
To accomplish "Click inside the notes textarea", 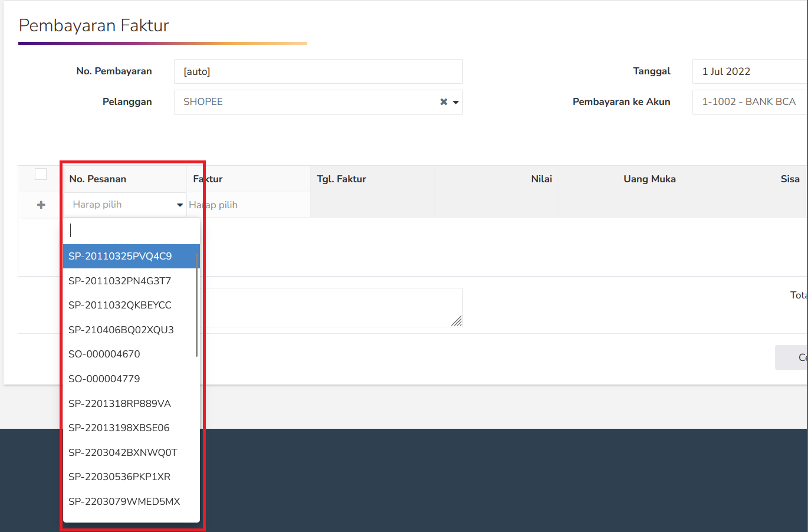I will coord(330,307).
